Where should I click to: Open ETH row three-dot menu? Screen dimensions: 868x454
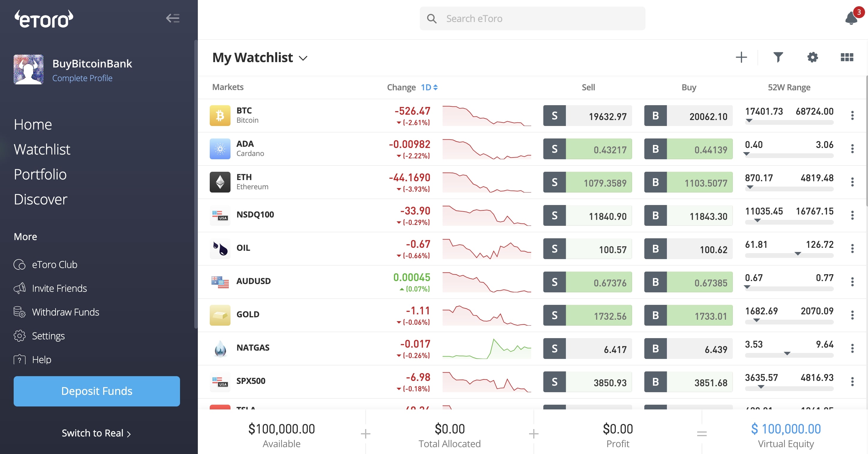coord(852,182)
